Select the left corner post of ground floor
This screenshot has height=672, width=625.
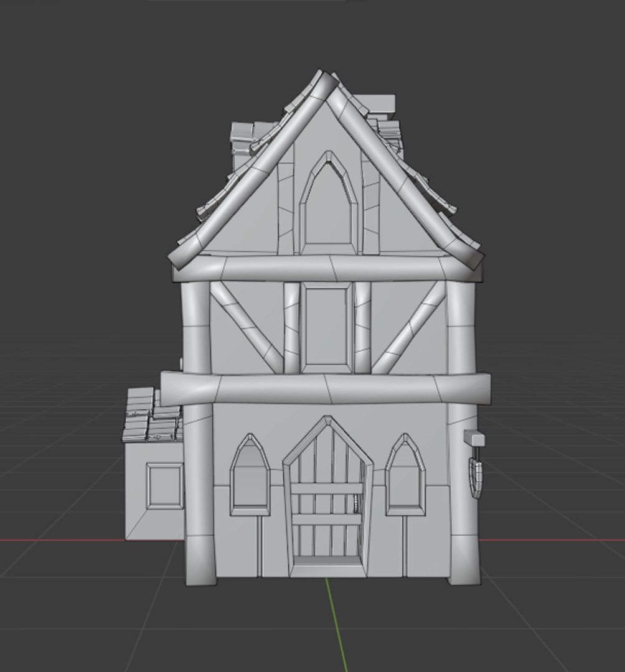coord(199,493)
